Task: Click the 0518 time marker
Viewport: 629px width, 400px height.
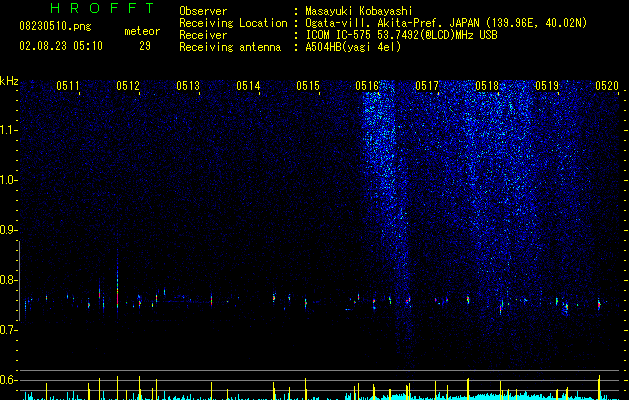Action: click(x=487, y=85)
